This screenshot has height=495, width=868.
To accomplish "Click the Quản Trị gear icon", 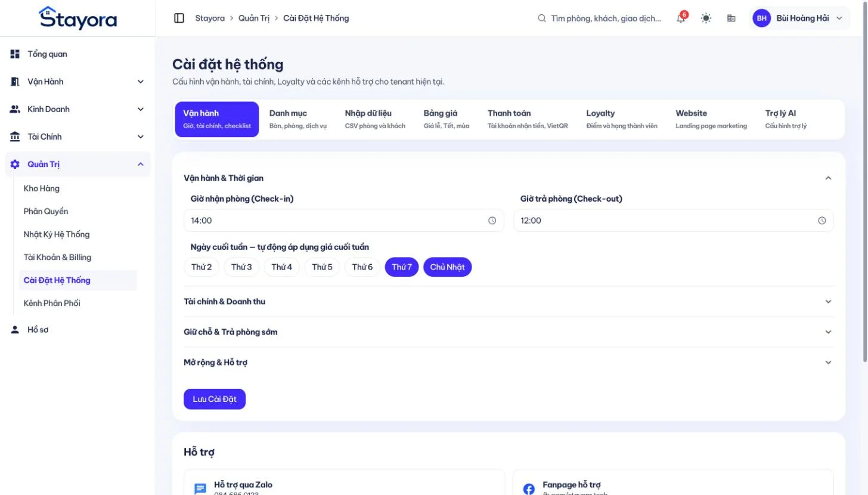I will click(15, 164).
